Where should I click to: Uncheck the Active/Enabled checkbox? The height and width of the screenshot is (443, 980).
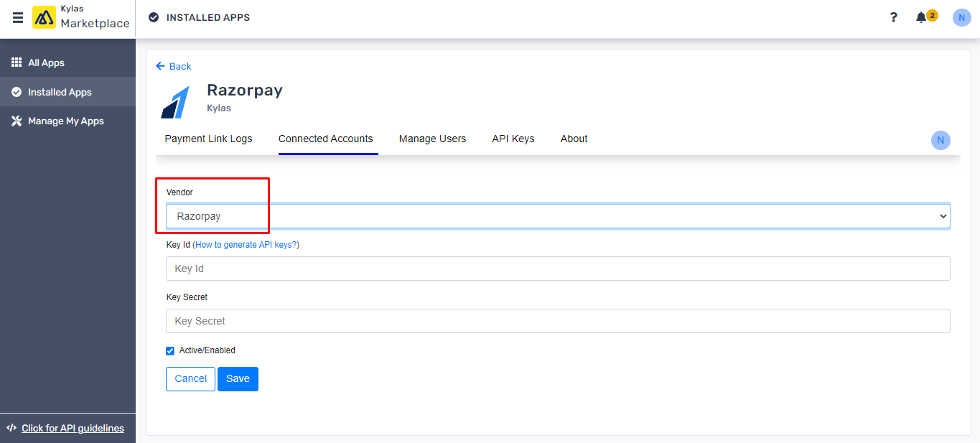170,350
